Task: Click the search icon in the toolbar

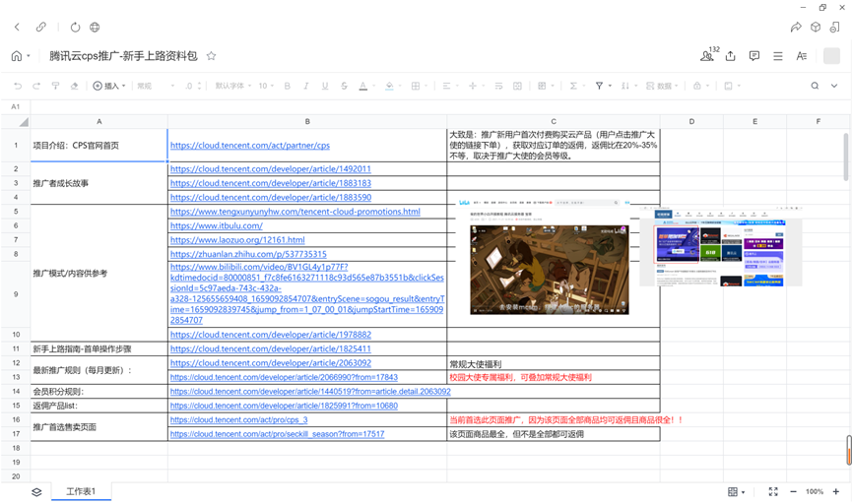Action: (815, 86)
